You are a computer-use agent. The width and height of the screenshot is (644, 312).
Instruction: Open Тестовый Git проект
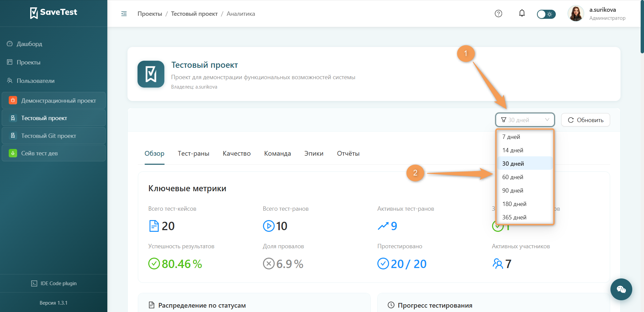tap(54, 136)
